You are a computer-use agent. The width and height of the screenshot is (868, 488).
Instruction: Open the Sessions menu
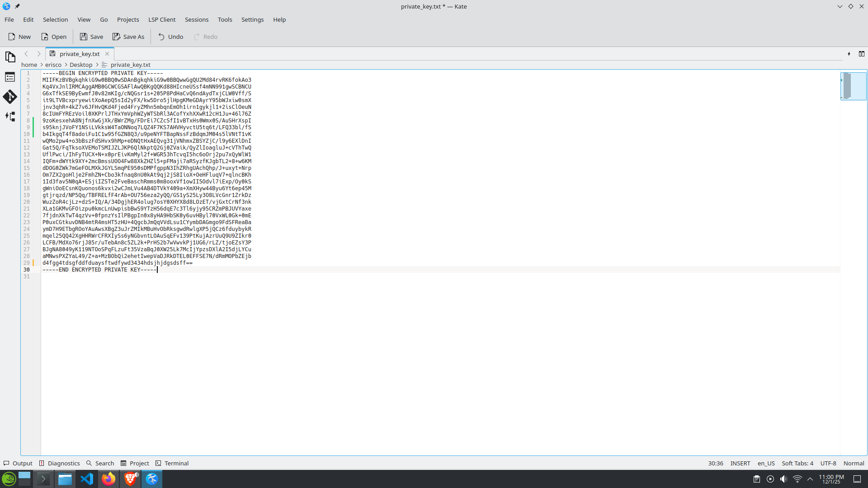tap(197, 19)
